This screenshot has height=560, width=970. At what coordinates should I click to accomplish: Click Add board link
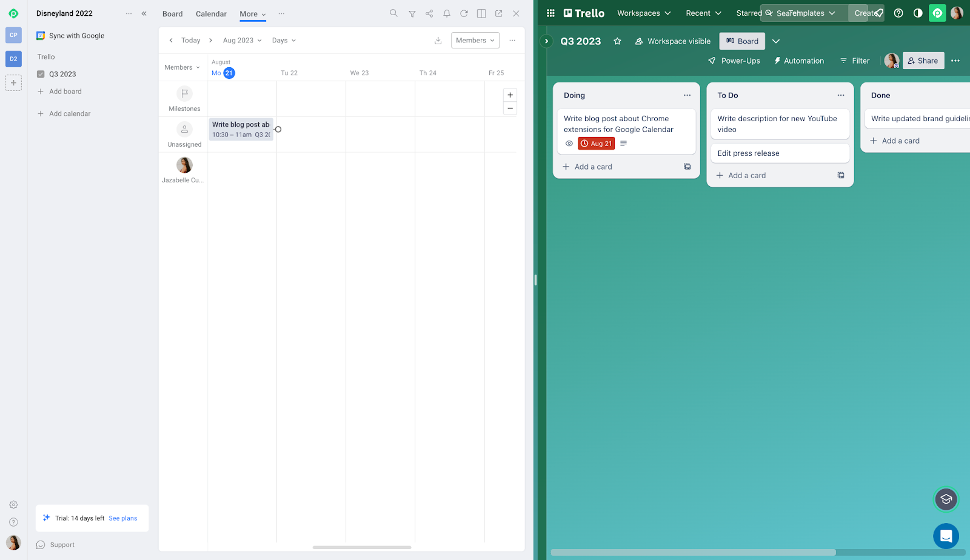[59, 92]
